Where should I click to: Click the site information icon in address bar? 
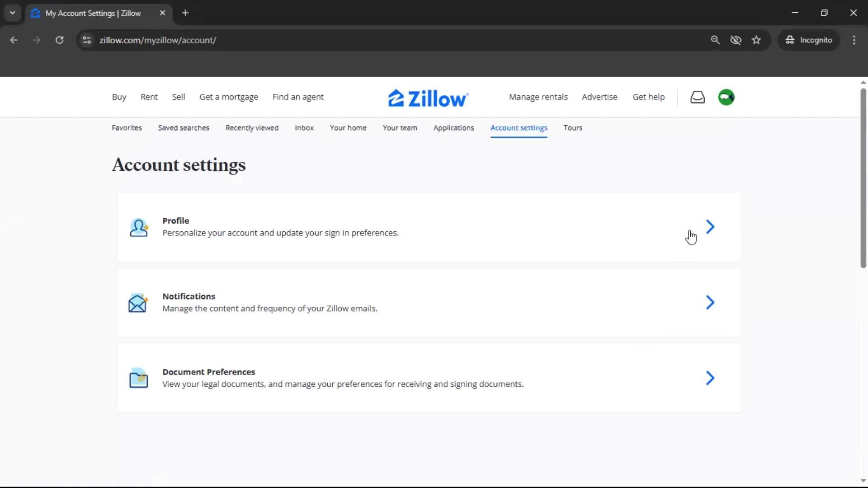86,40
